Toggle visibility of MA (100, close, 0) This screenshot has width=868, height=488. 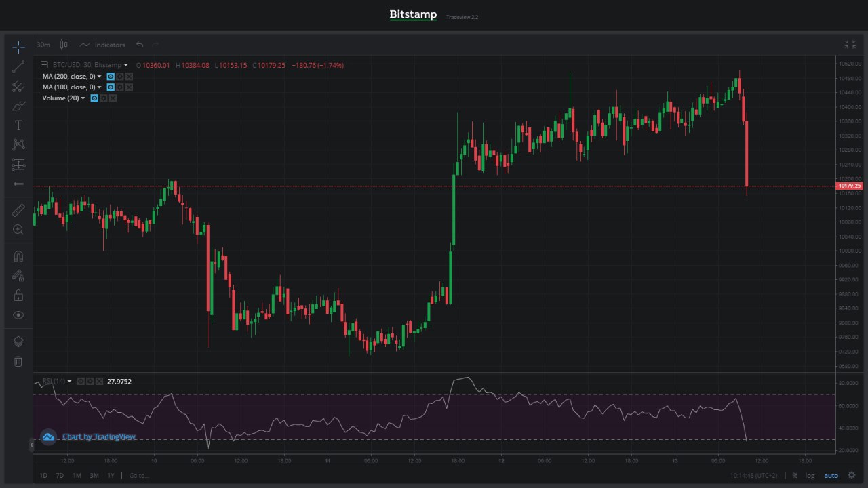pos(111,87)
